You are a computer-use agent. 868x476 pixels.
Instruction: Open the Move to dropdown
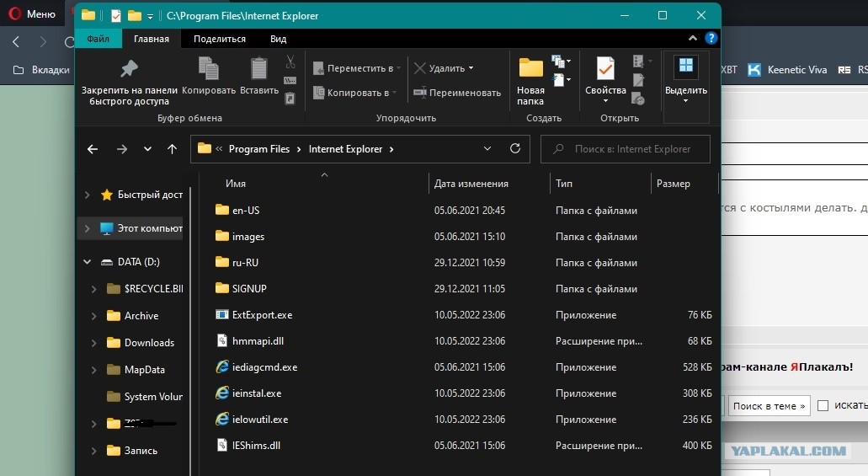(x=356, y=68)
